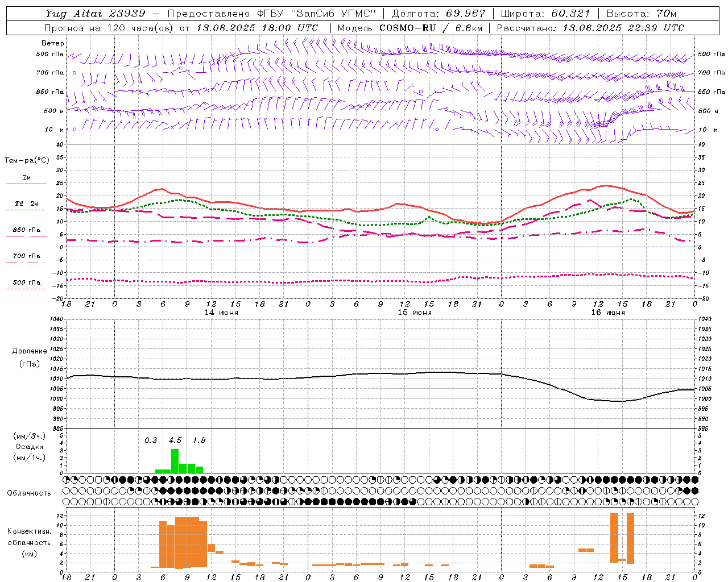Click the Осадки panel label
Viewport: 728px width, 582px height.
pos(30,447)
